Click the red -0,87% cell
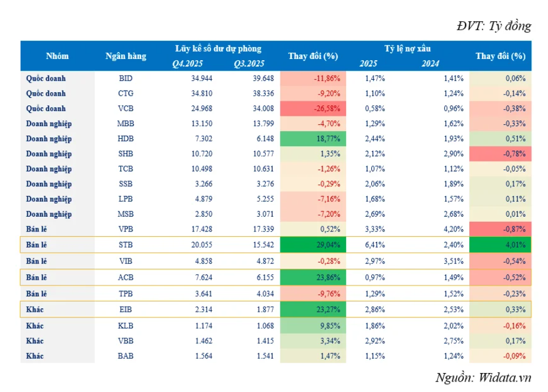The height and width of the screenshot is (392, 548). click(x=500, y=229)
